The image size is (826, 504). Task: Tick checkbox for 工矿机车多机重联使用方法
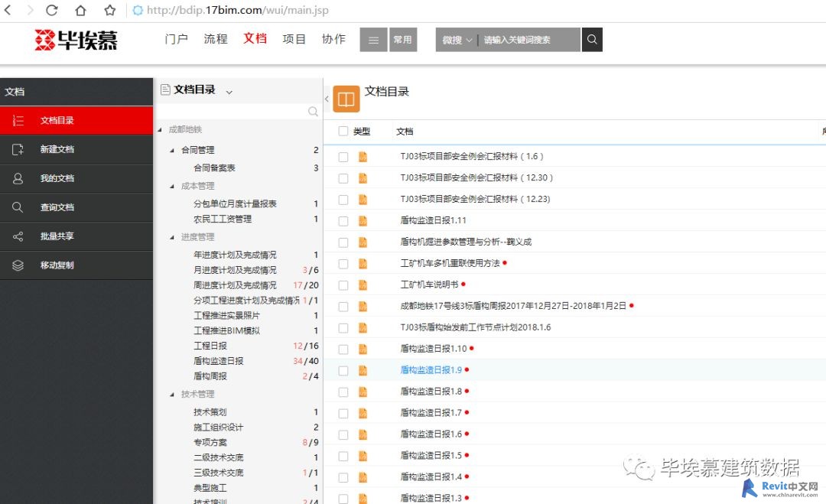(x=343, y=264)
